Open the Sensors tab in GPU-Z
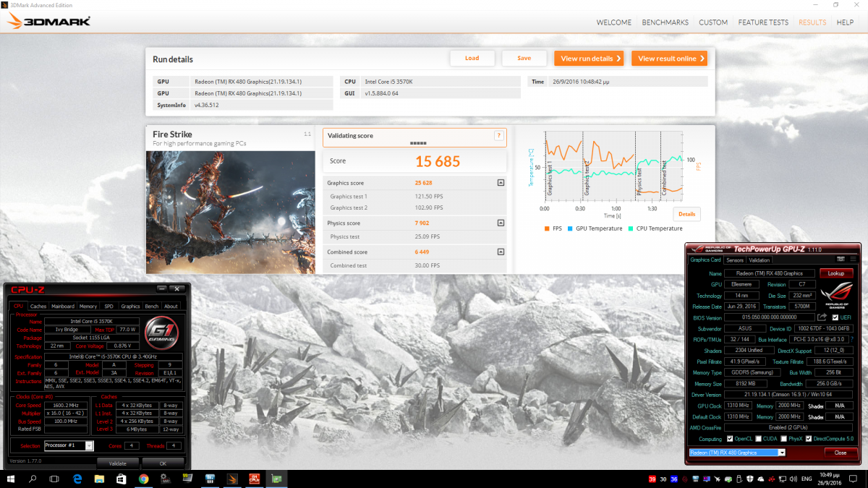The width and height of the screenshot is (868, 488). point(735,260)
